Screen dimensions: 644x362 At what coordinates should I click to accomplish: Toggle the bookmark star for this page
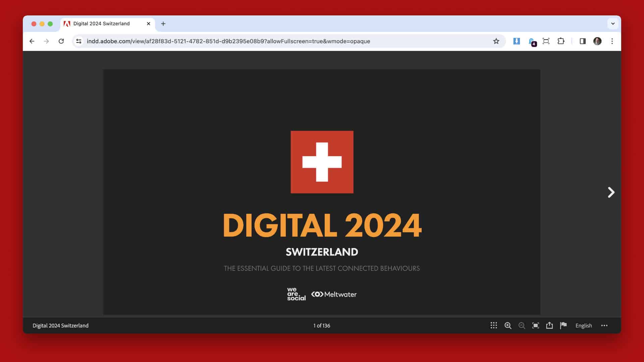[496, 41]
